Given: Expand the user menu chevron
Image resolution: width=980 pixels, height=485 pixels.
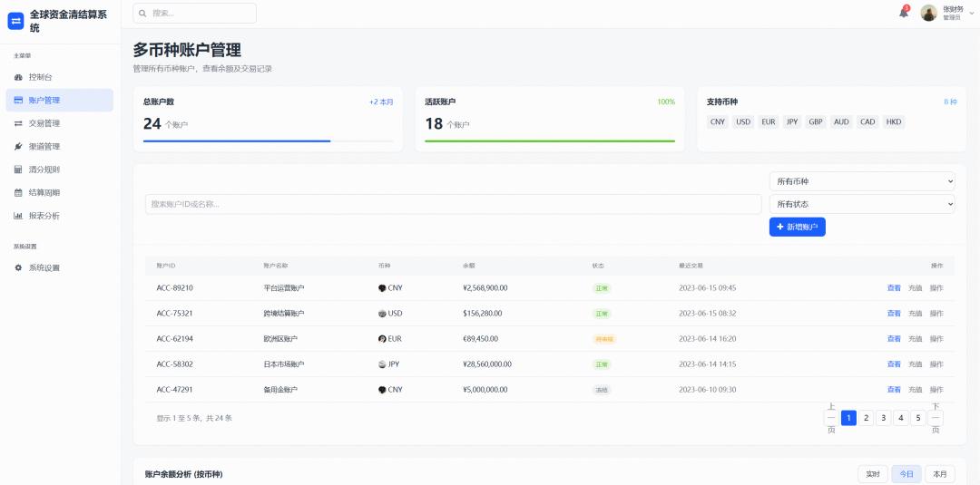Looking at the screenshot, I should pyautogui.click(x=971, y=13).
